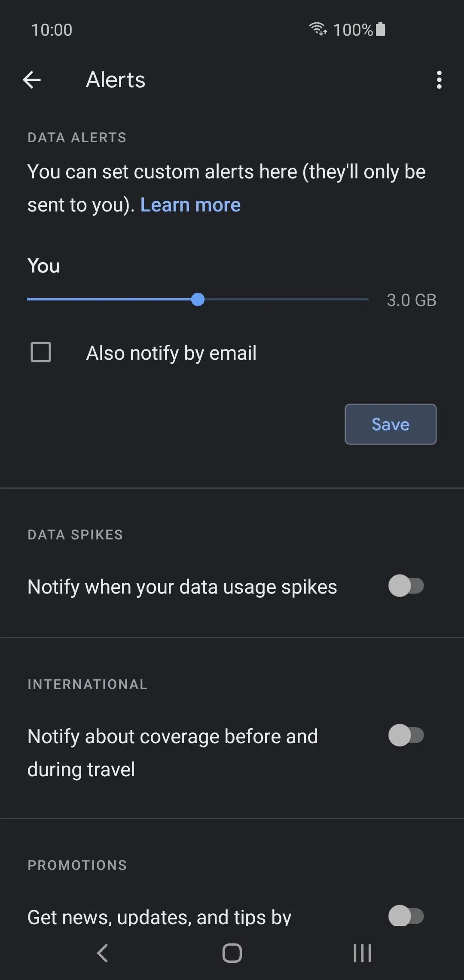The height and width of the screenshot is (980, 464).
Task: Click the data alert slider handle
Action: (198, 300)
